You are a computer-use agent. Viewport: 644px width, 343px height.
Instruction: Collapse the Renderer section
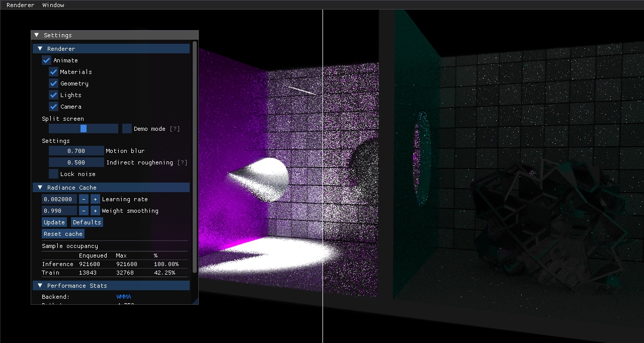pyautogui.click(x=40, y=49)
